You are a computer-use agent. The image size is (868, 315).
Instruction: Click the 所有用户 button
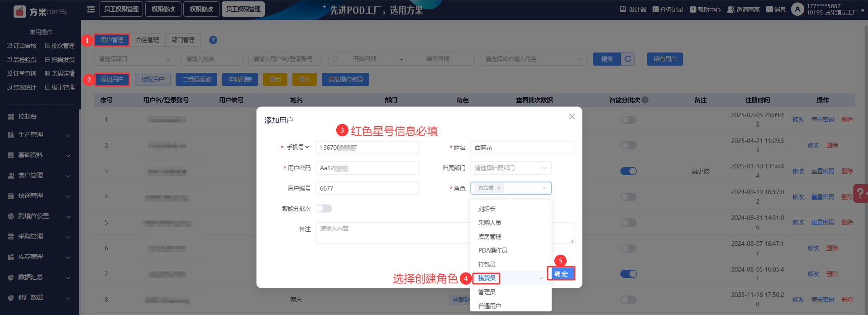pyautogui.click(x=665, y=59)
